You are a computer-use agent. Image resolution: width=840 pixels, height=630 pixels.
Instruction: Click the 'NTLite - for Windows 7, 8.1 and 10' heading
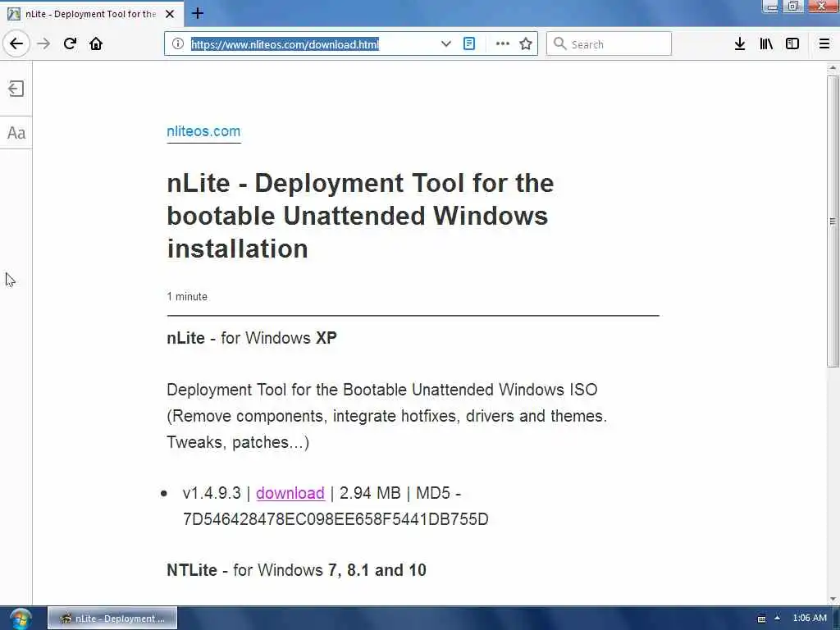pyautogui.click(x=296, y=570)
